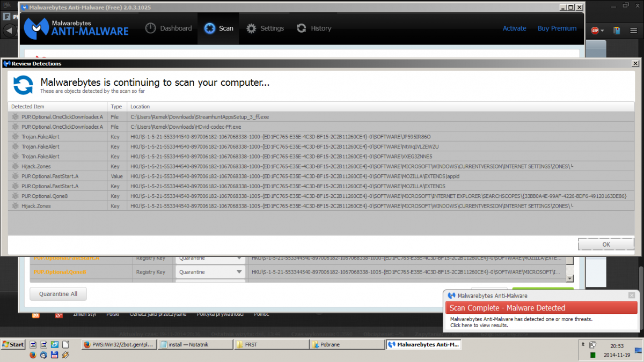Select the StreamhuntAppsSetup_3_ff.exe detection row

[321, 116]
